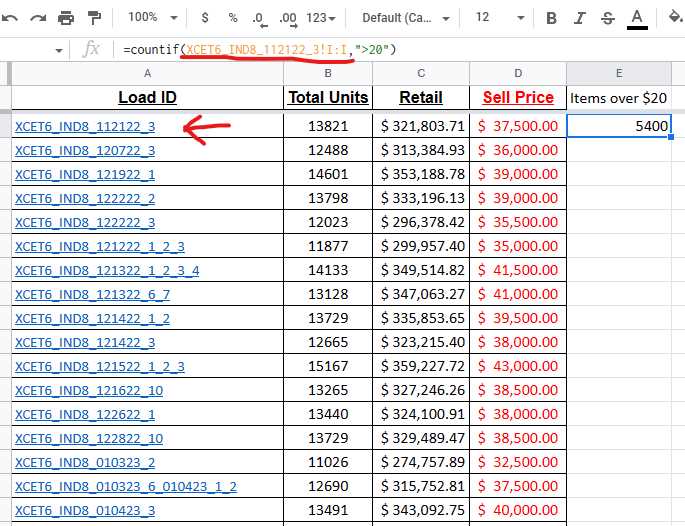Click the Retail header cell
Screen dimensions: 685x526
[x=421, y=97]
